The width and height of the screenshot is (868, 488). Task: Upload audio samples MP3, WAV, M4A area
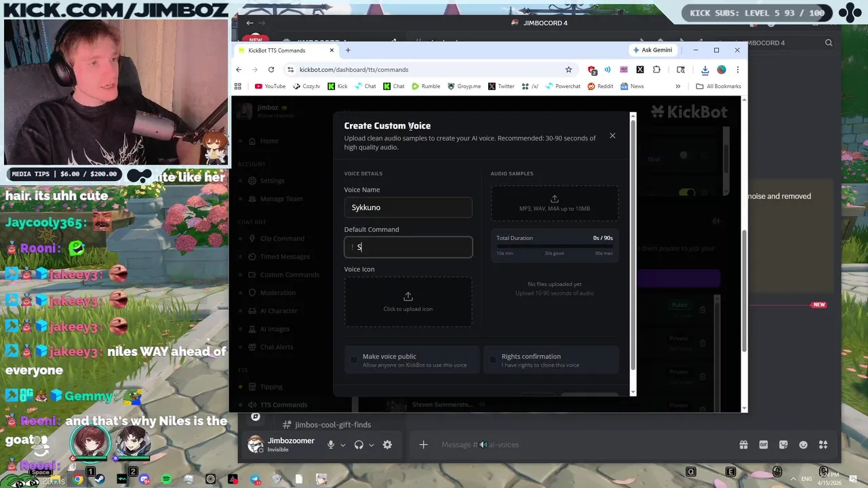(555, 203)
